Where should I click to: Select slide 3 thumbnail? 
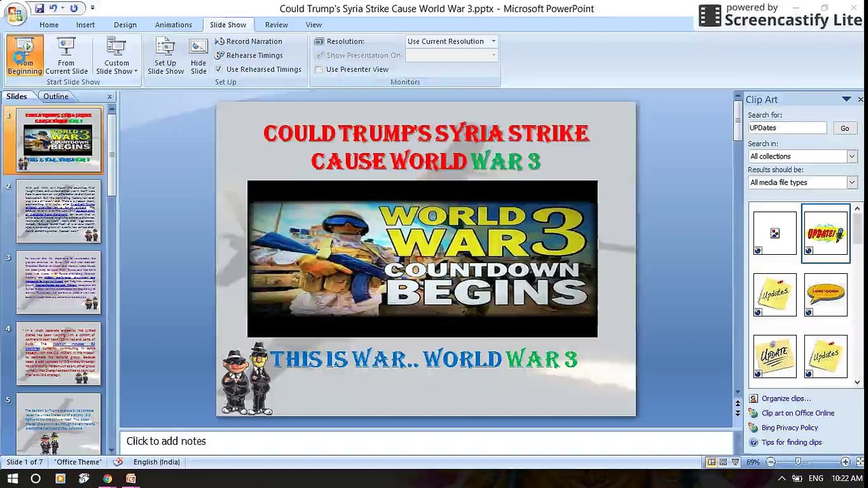click(x=59, y=283)
